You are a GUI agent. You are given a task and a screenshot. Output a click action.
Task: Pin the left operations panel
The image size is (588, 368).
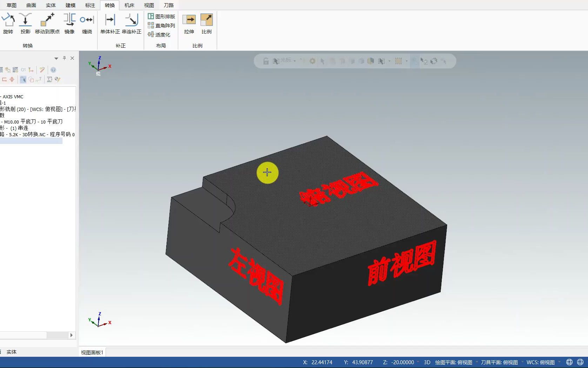pyautogui.click(x=64, y=58)
